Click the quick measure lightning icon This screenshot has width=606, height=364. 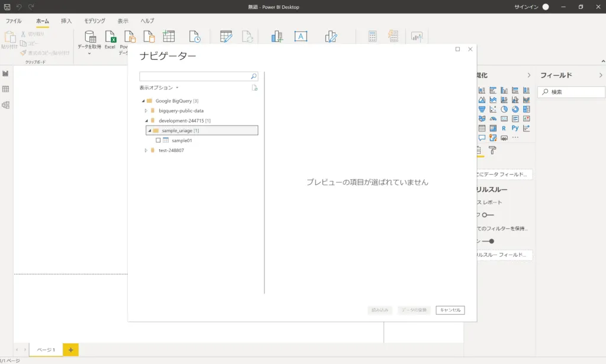coord(393,36)
